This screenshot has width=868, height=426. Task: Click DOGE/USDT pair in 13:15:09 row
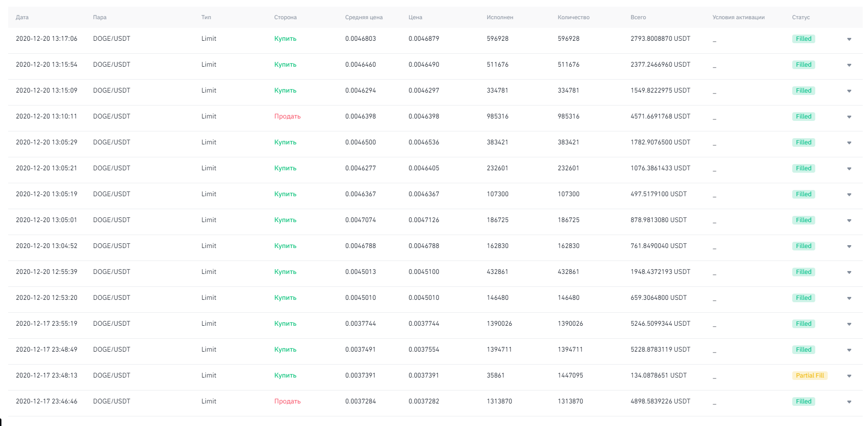pyautogui.click(x=112, y=91)
